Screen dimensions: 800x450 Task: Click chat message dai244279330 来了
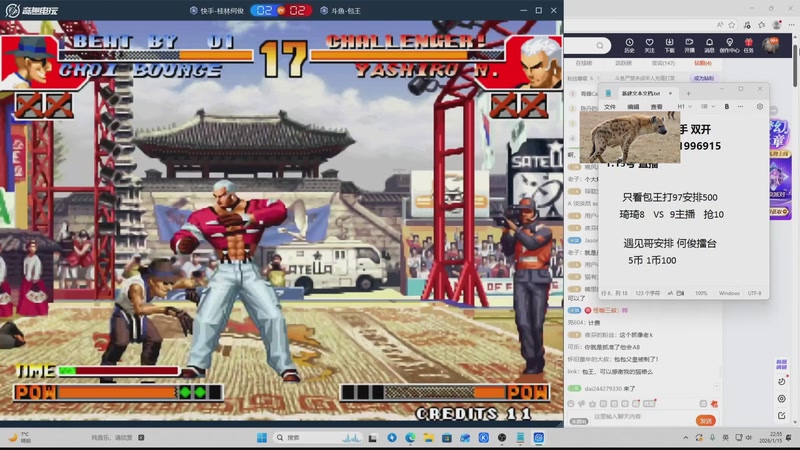pos(610,389)
